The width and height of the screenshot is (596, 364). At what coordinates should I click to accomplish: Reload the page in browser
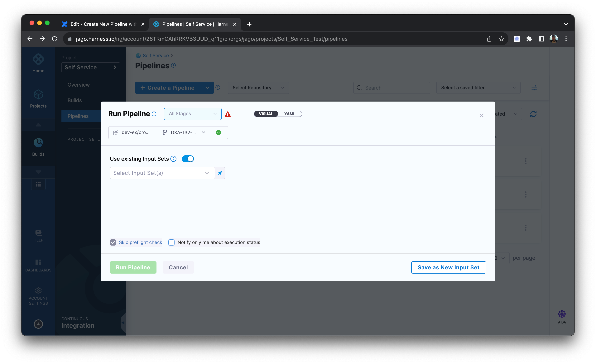55,39
